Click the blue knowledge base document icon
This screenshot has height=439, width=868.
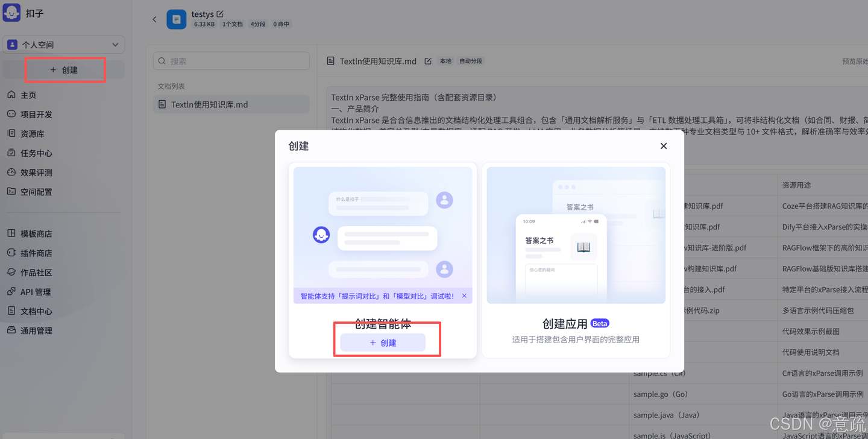(177, 19)
